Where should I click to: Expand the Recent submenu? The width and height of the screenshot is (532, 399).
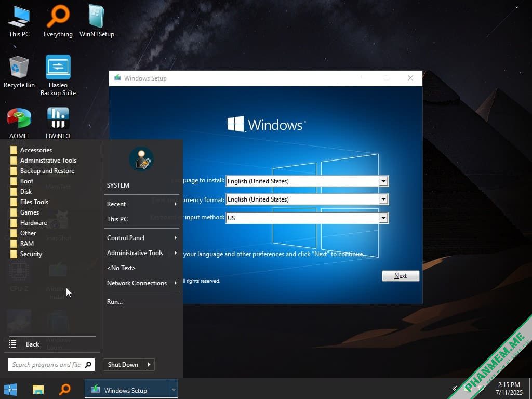click(x=141, y=204)
